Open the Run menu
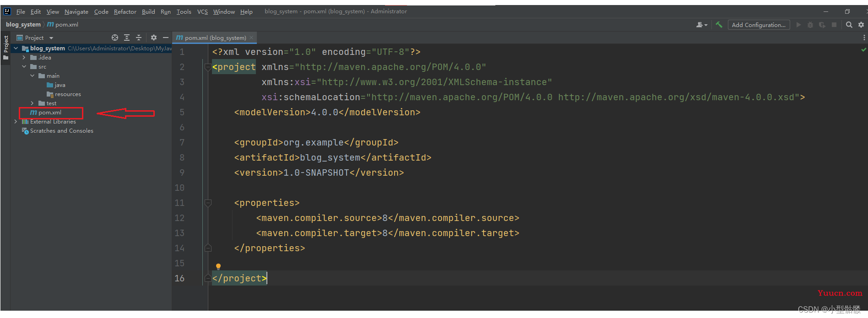This screenshot has width=868, height=318. [x=166, y=12]
